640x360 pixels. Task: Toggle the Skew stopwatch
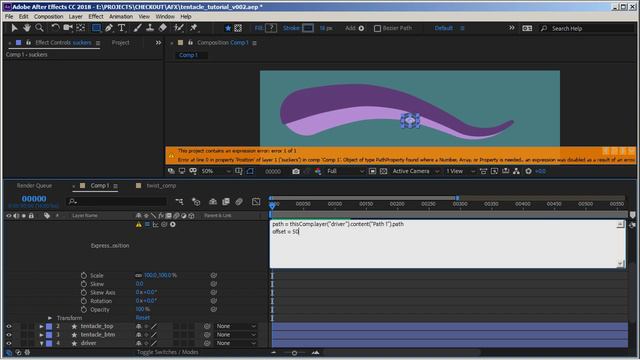[84, 284]
